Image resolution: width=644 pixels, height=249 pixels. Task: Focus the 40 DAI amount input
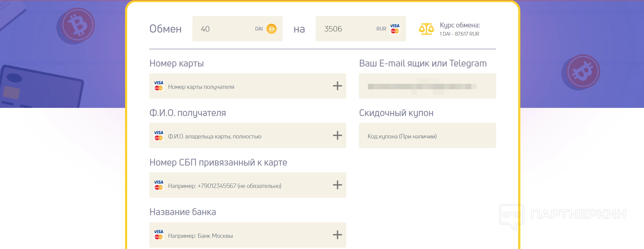click(224, 29)
